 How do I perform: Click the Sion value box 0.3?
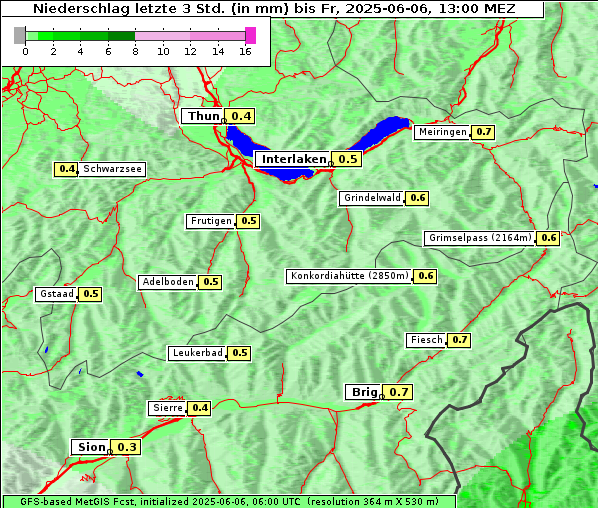126,447
